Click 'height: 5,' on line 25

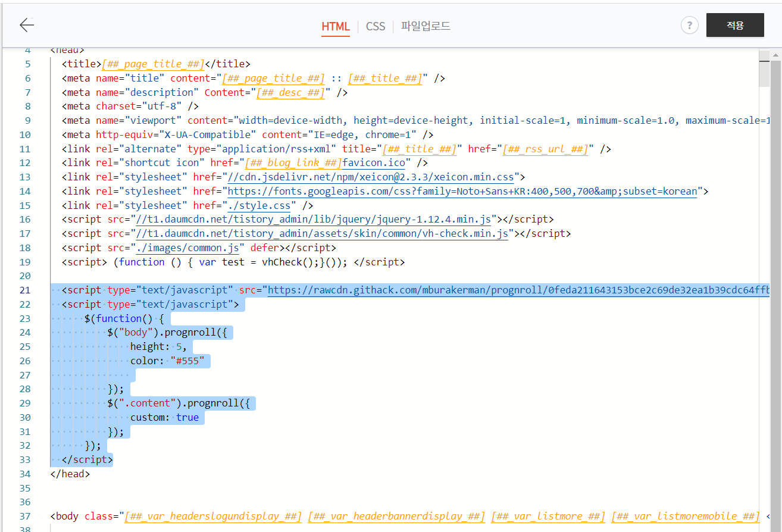159,346
